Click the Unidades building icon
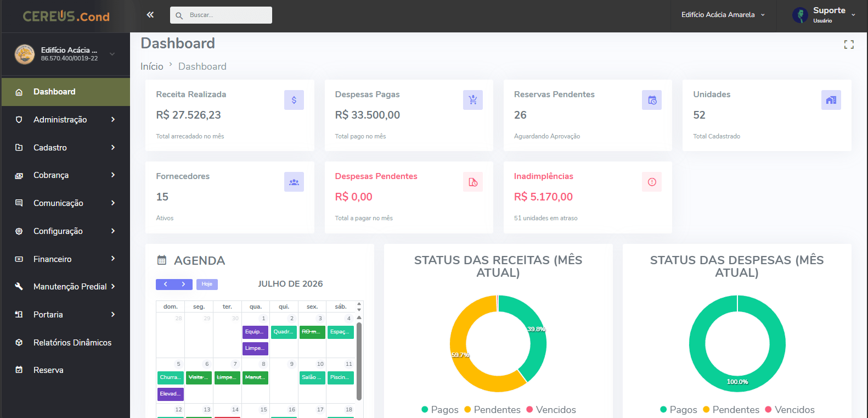 coord(831,100)
